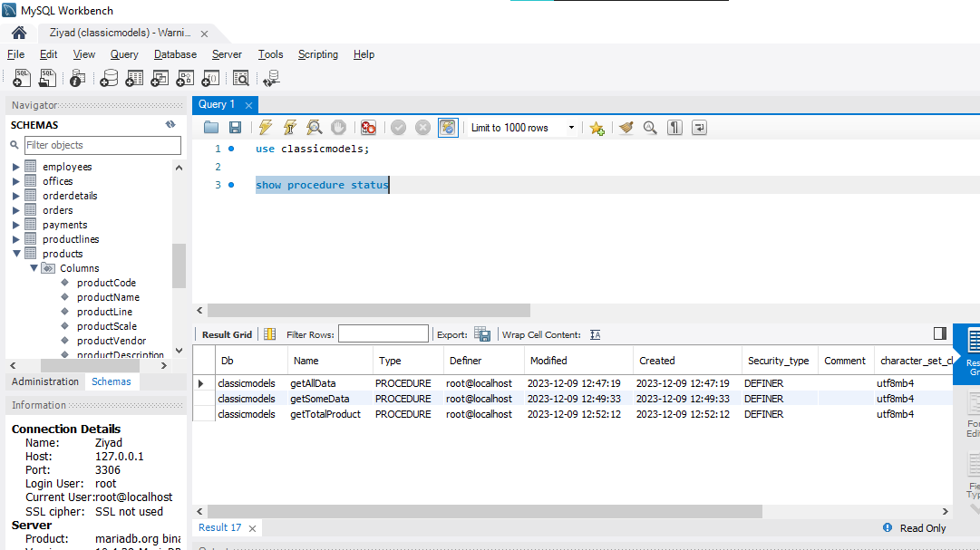Create a new SQL tab icon
980x550 pixels.
[21, 78]
